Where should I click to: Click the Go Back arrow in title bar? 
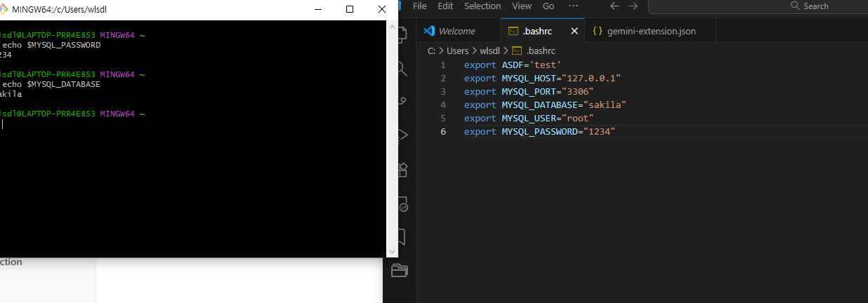[x=614, y=6]
